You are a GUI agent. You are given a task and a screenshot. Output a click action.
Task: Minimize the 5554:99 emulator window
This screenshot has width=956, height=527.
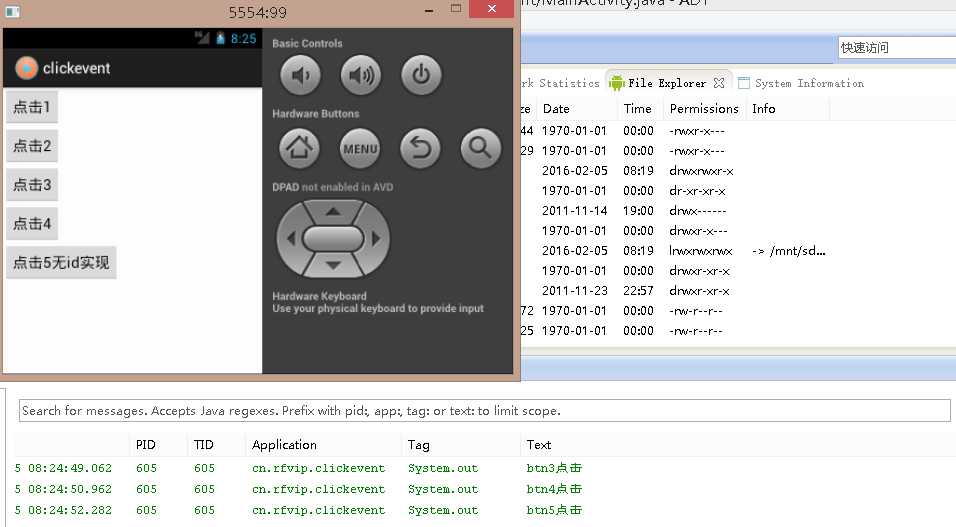(429, 10)
